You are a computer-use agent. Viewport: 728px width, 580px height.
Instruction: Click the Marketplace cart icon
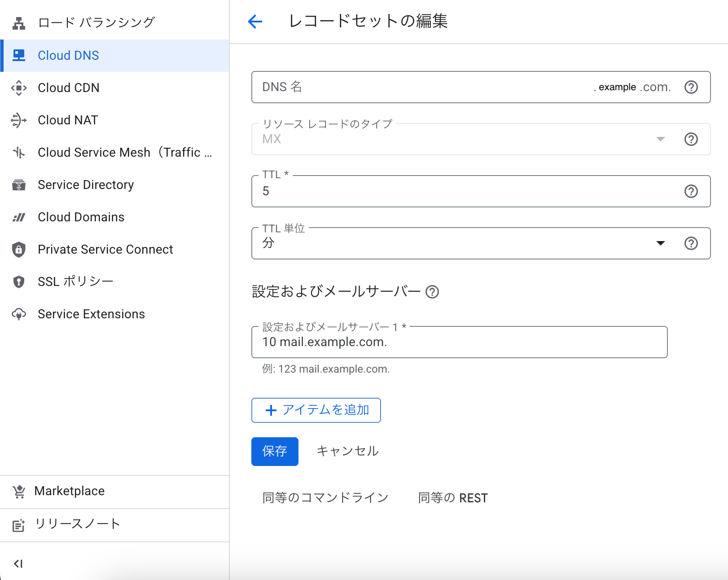(x=19, y=492)
